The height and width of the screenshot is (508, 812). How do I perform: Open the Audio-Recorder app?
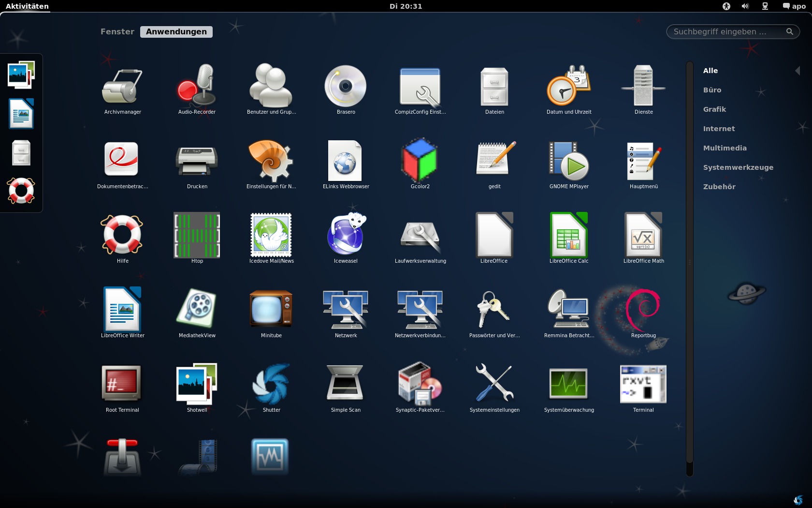coord(197,90)
